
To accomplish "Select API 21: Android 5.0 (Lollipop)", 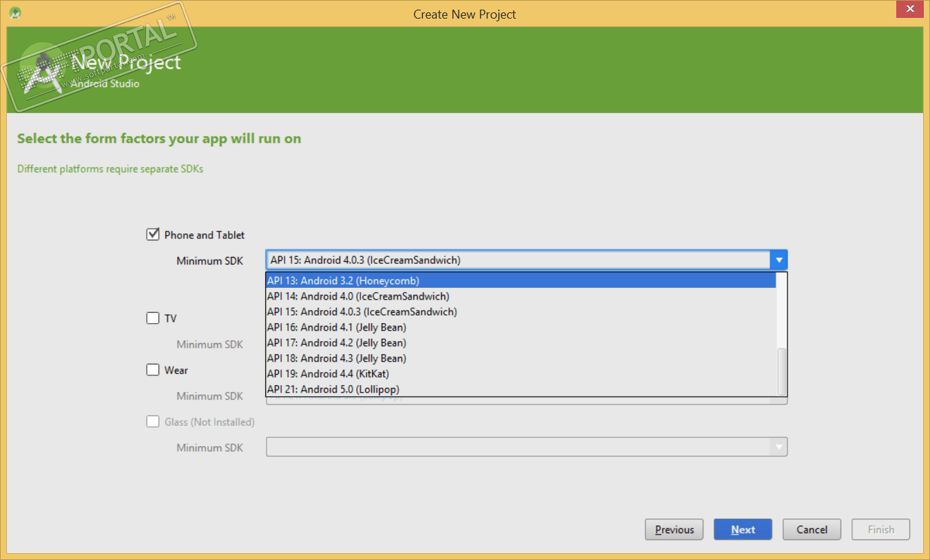I will 521,389.
